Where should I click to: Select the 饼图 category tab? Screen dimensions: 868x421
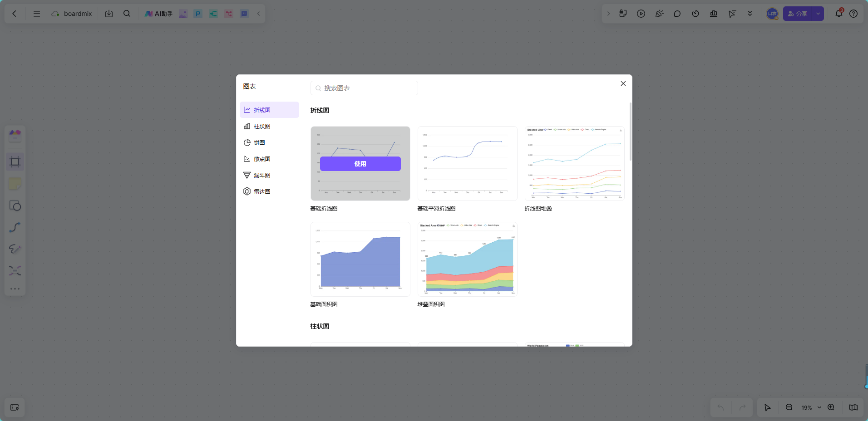click(269, 142)
